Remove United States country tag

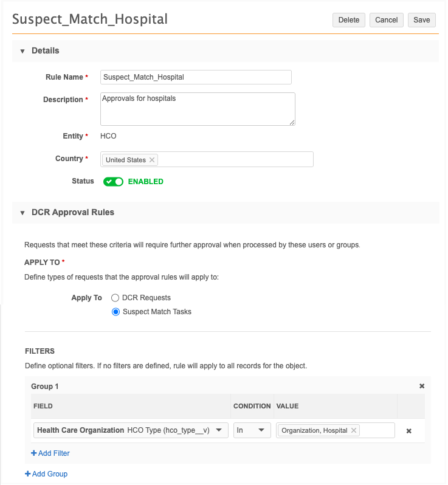click(152, 160)
